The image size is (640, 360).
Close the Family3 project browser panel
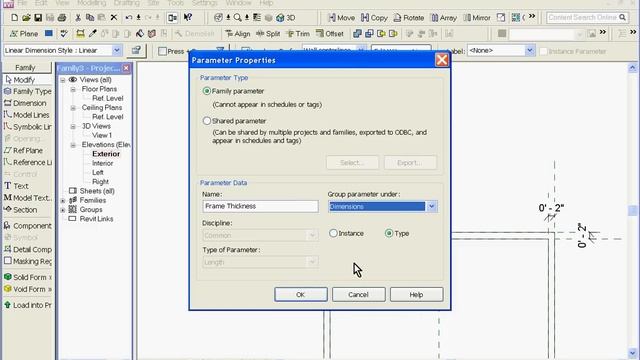pos(126,68)
